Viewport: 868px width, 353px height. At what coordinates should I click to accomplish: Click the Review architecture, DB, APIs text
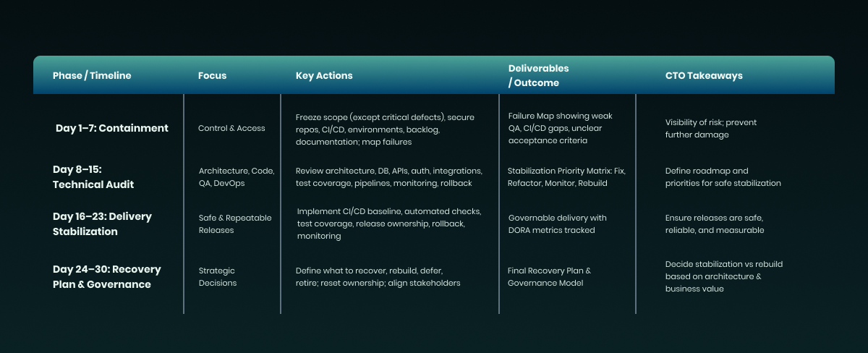click(x=389, y=177)
